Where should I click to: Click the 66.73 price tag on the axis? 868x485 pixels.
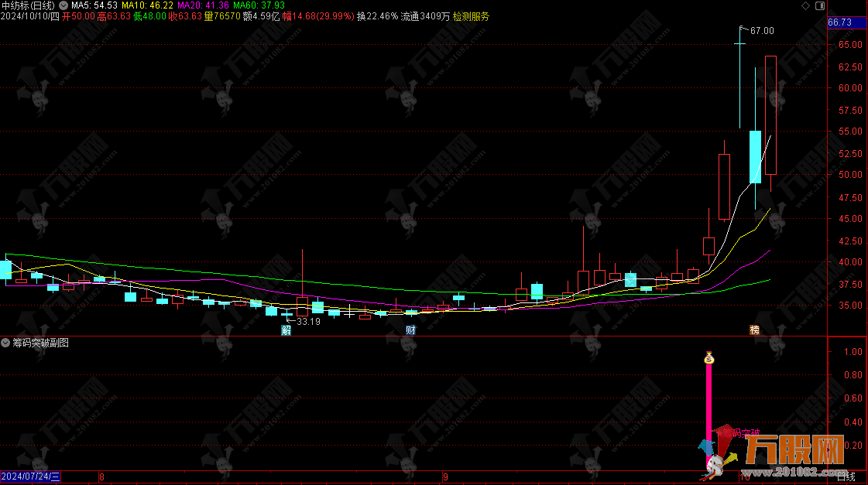point(840,22)
